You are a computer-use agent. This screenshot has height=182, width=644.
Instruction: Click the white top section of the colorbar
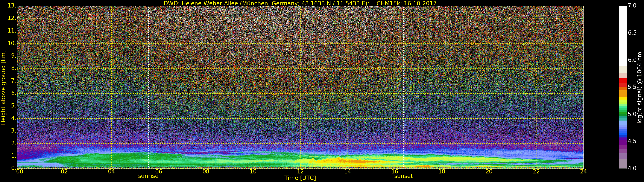pos(623,35)
